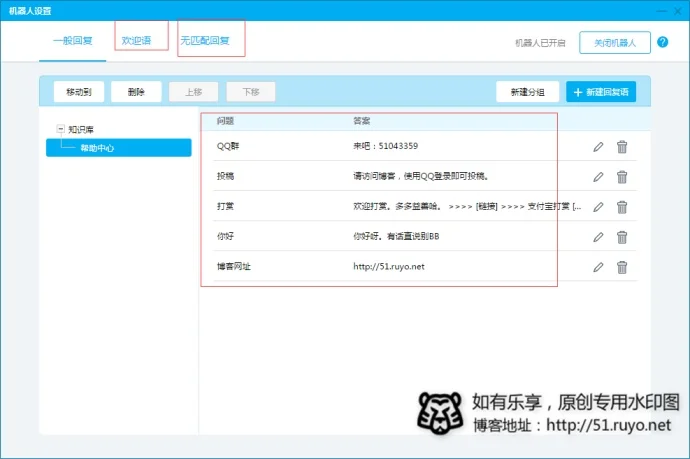Collapse the 知识库 tree node

(60, 129)
